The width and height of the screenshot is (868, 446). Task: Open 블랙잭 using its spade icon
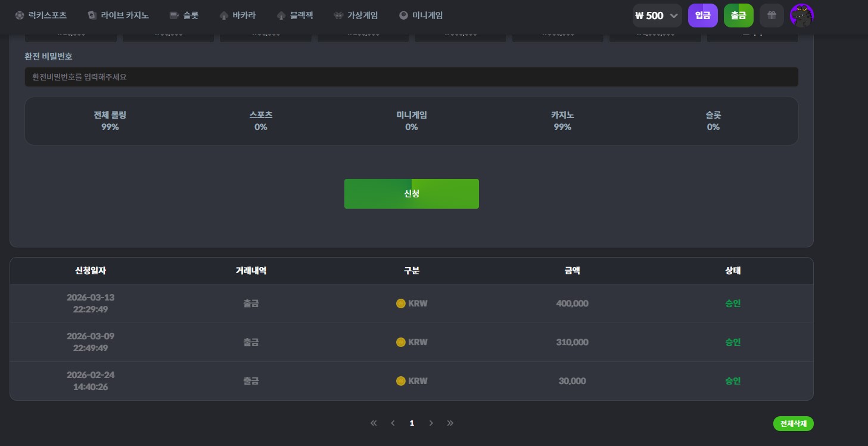(x=280, y=16)
